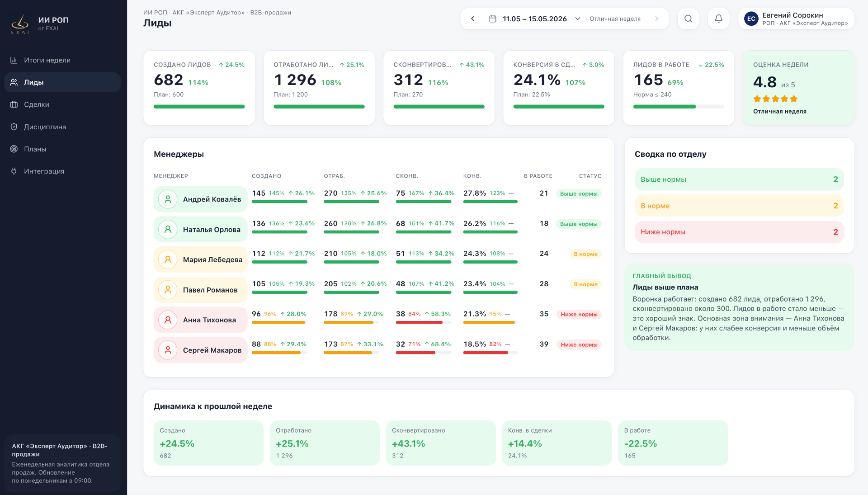Viewport: 868px width, 495px height.
Task: Click Отраб. column header
Action: pos(334,176)
